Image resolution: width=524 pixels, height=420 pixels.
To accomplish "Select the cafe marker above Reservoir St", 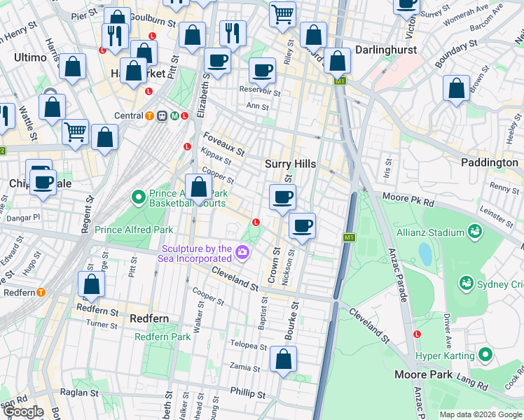I will [262, 71].
